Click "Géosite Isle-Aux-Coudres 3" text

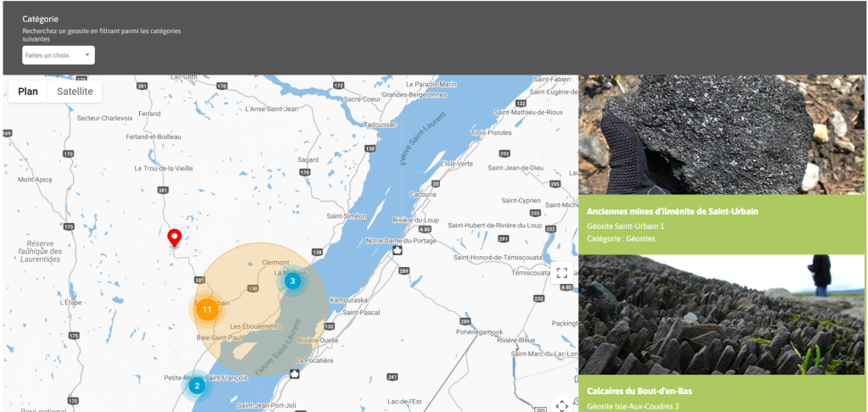pos(632,406)
